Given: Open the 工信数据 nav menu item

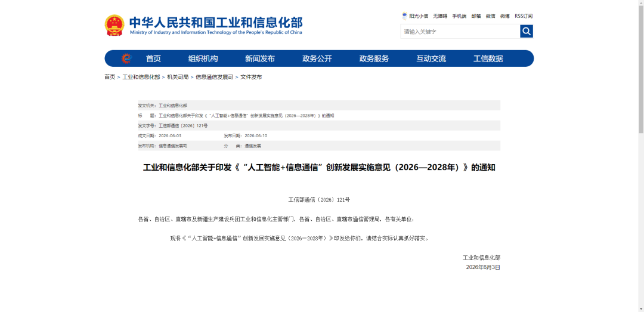Looking at the screenshot, I should click(488, 58).
